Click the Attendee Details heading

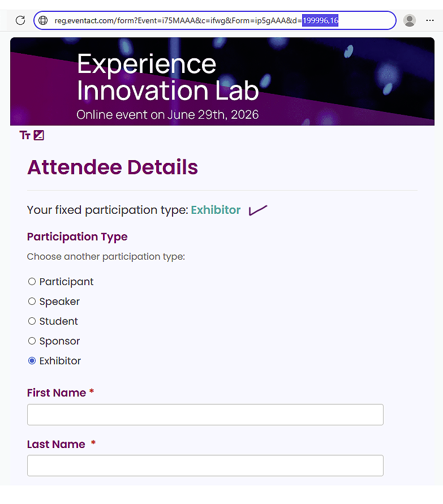pyautogui.click(x=112, y=167)
